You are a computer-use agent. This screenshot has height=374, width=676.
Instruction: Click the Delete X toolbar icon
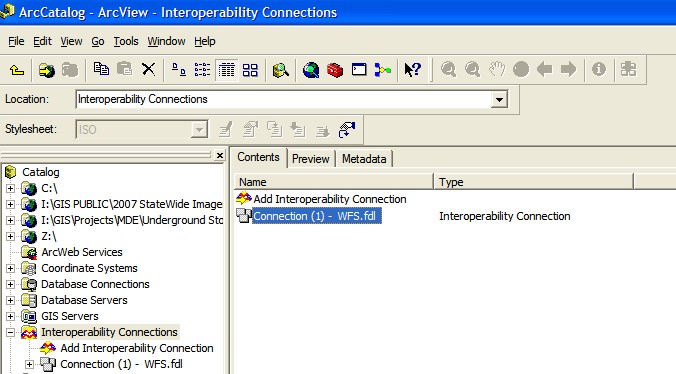(148, 69)
